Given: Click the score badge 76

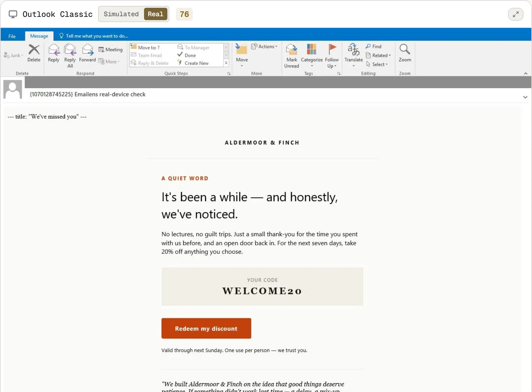Looking at the screenshot, I should pyautogui.click(x=184, y=14).
